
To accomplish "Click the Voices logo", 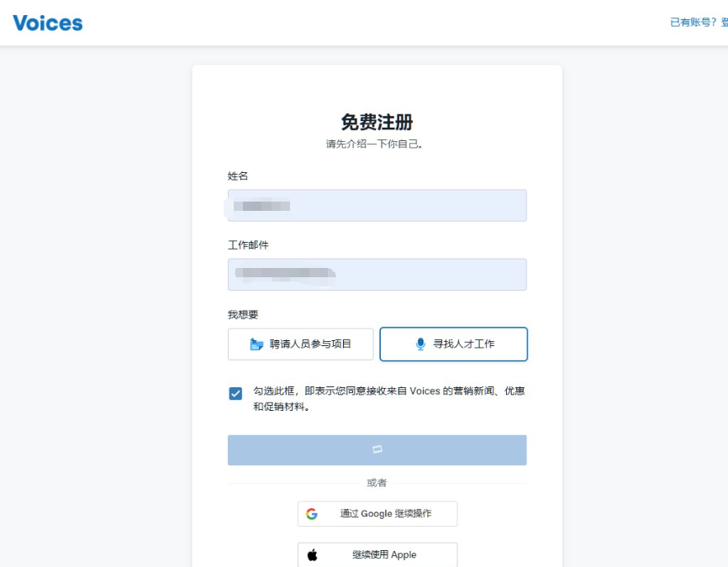I will click(47, 23).
